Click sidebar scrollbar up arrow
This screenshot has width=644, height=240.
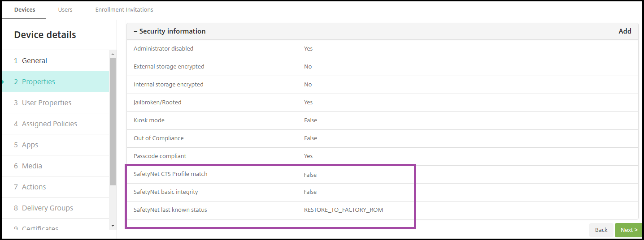click(x=113, y=54)
